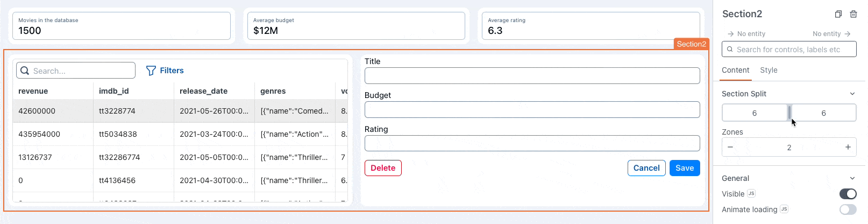Viewport: 868px width, 224px height.
Task: Select the Section2 widget label tag
Action: click(691, 44)
